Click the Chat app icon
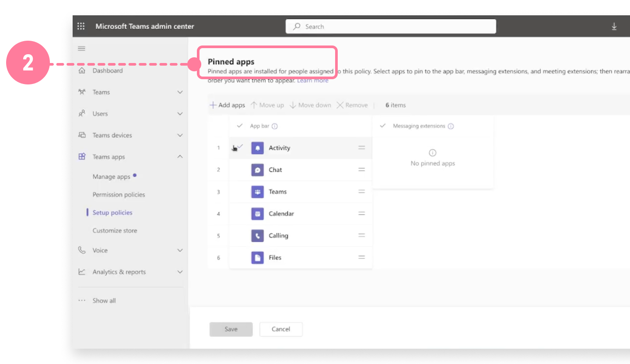 [x=257, y=170]
